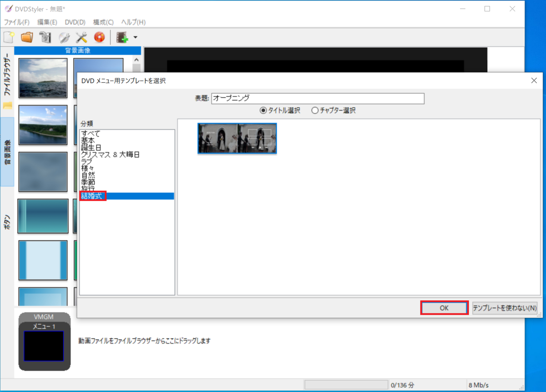This screenshot has width=546, height=392.
Task: Open the ヘルプ(H) menu
Action: (x=133, y=22)
